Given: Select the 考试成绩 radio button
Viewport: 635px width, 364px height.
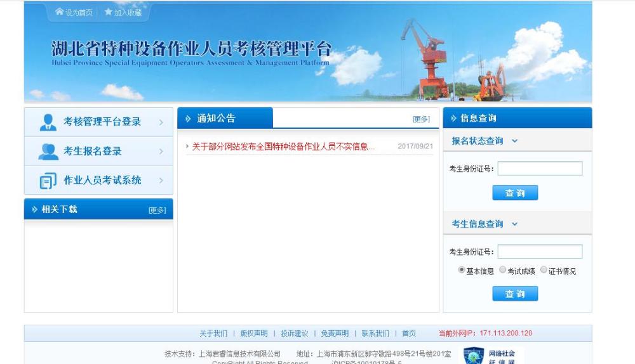Looking at the screenshot, I should click(x=502, y=270).
